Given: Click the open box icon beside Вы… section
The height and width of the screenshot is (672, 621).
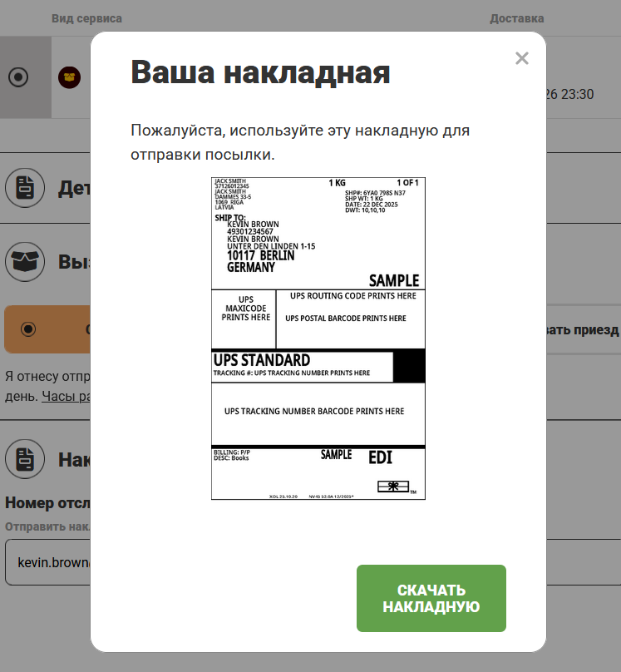Looking at the screenshot, I should pyautogui.click(x=25, y=262).
